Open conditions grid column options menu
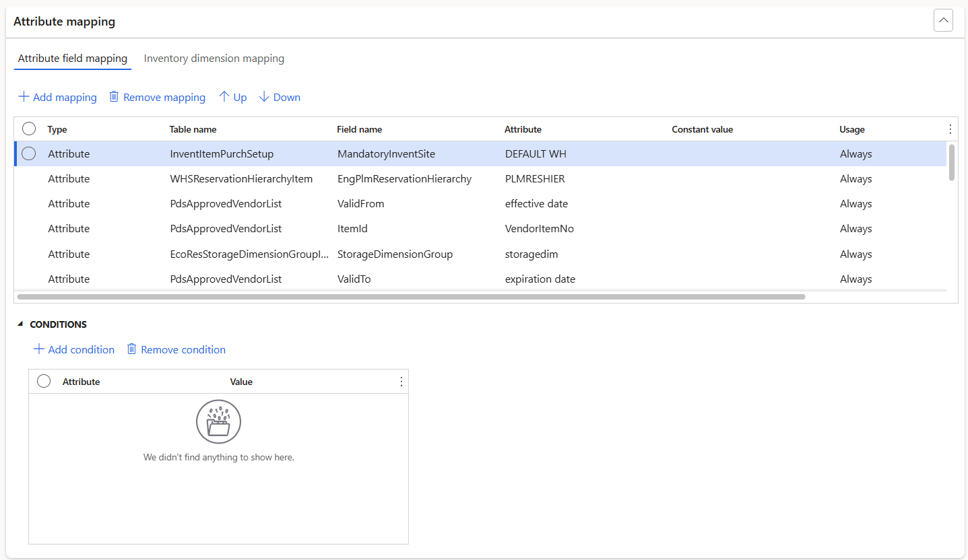Viewport: 968px width, 560px height. point(401,382)
